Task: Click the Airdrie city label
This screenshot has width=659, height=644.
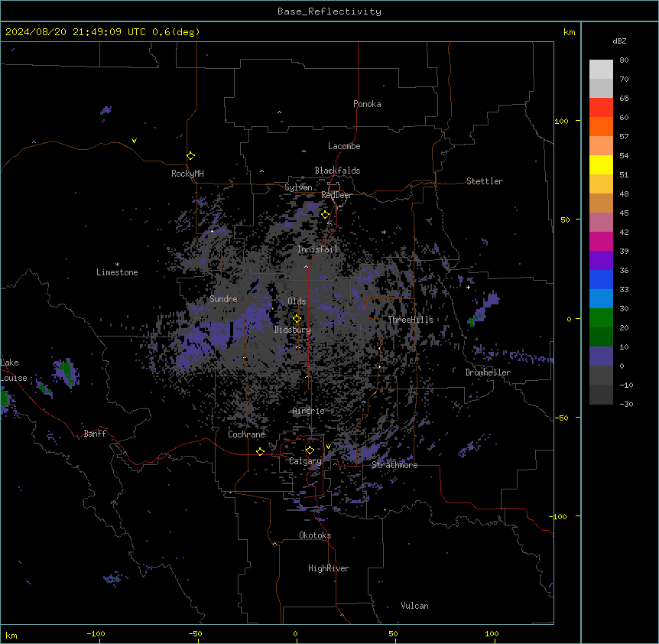Action: (x=309, y=411)
